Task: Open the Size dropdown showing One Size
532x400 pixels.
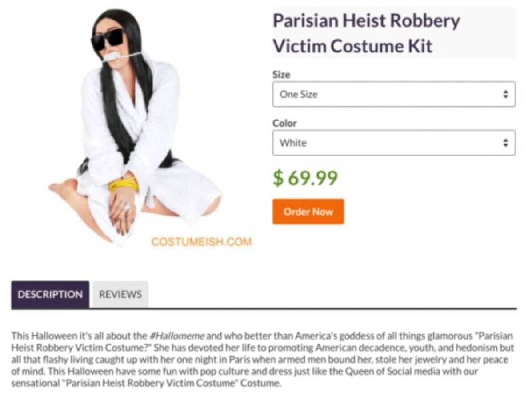Action: [x=394, y=94]
